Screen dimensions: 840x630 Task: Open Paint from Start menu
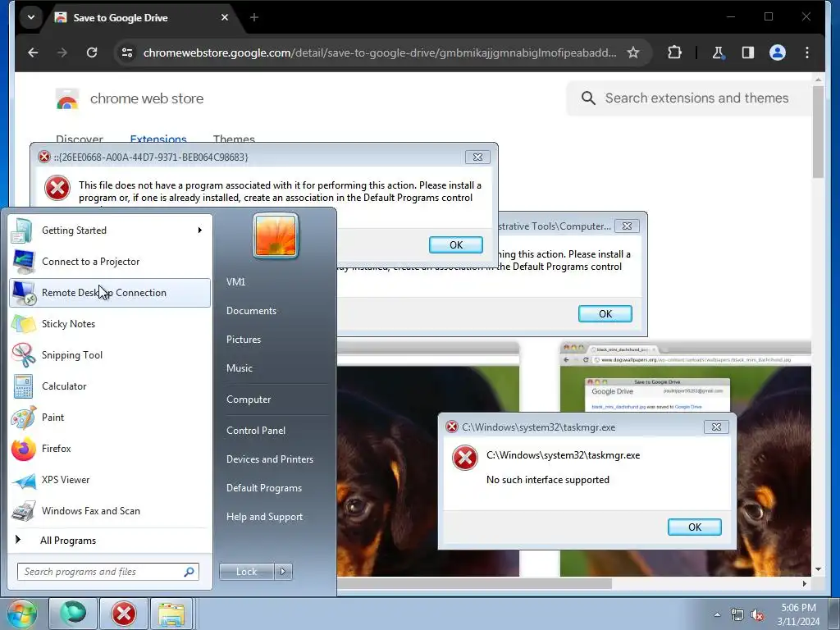pos(110,418)
